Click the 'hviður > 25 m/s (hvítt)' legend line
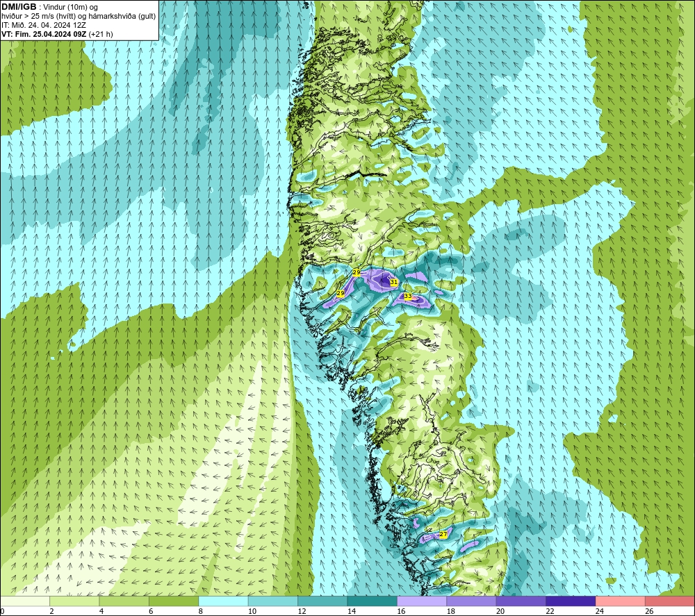This screenshot has width=695, height=616. coord(79,17)
